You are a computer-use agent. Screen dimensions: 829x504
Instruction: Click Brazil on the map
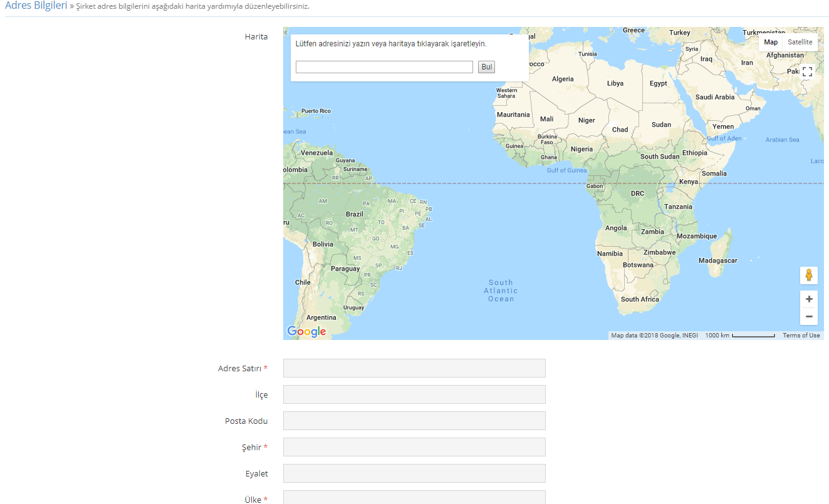coord(355,214)
